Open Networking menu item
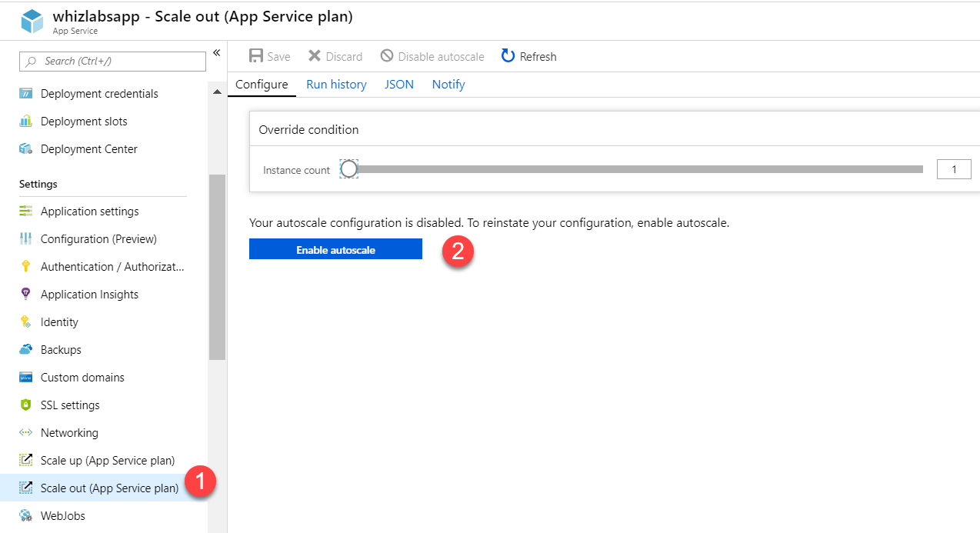The width and height of the screenshot is (980, 533). (69, 433)
